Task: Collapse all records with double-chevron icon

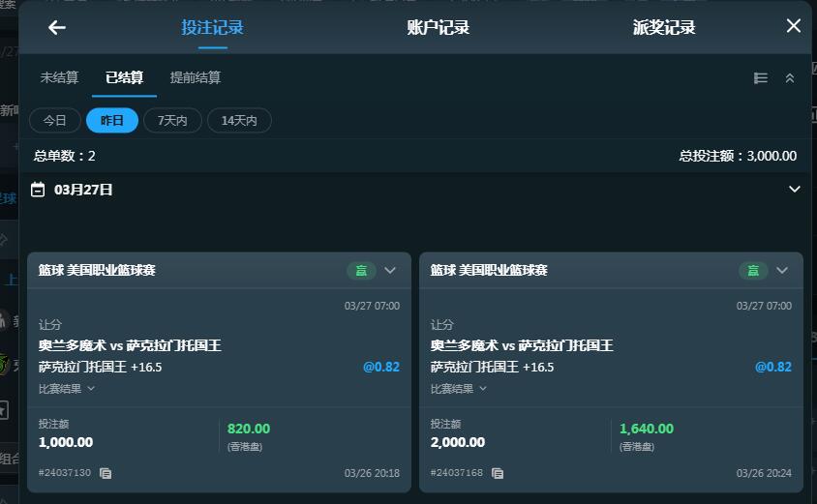Action: coord(790,78)
